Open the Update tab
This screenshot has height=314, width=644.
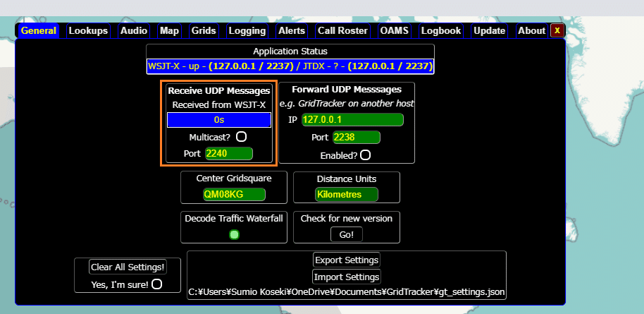(x=489, y=30)
